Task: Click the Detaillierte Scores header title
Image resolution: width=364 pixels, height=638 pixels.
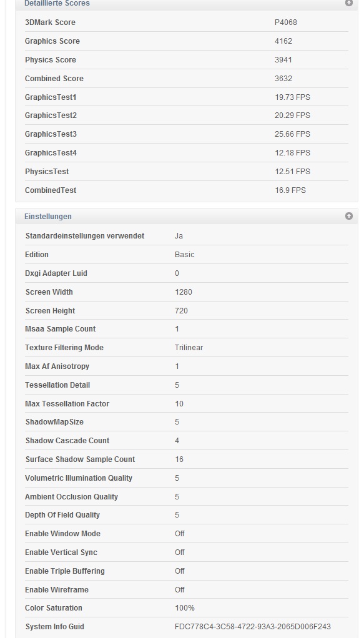Action: click(x=57, y=3)
